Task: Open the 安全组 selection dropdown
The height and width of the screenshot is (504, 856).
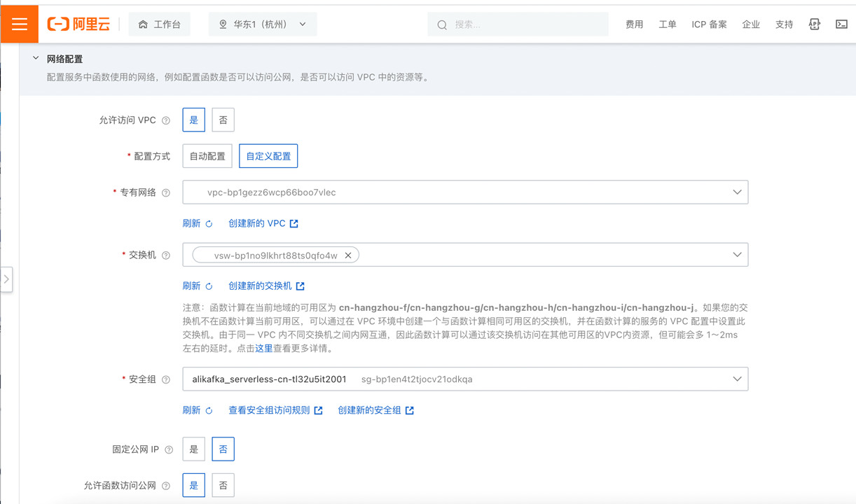Action: click(736, 378)
